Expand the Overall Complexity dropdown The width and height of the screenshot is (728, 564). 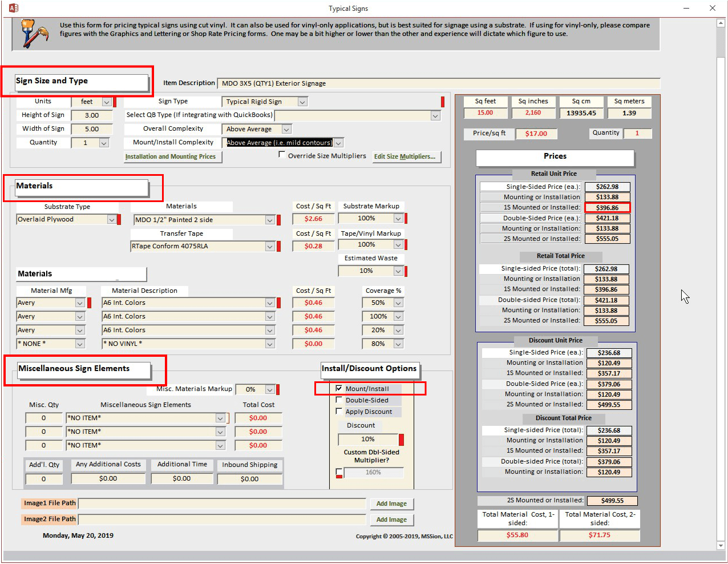[x=286, y=130]
